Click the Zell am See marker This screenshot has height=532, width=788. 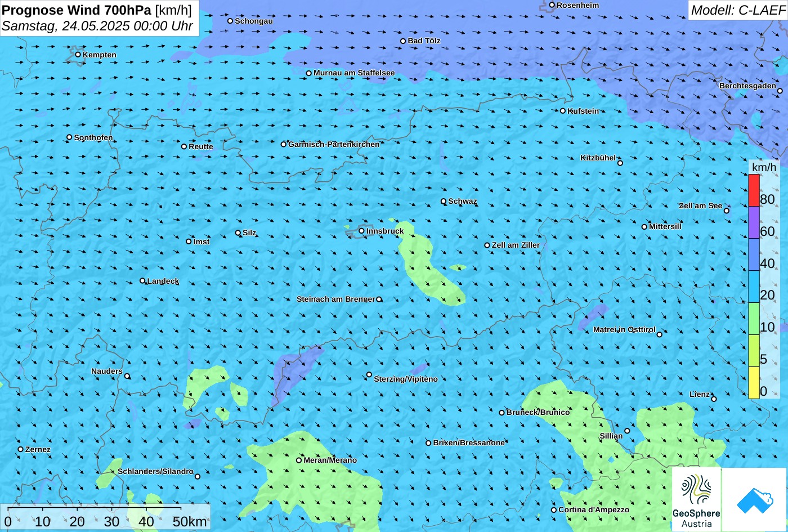click(x=727, y=211)
